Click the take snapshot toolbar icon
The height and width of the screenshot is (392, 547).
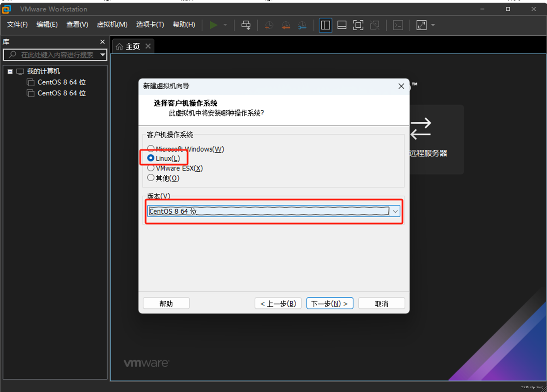[269, 25]
